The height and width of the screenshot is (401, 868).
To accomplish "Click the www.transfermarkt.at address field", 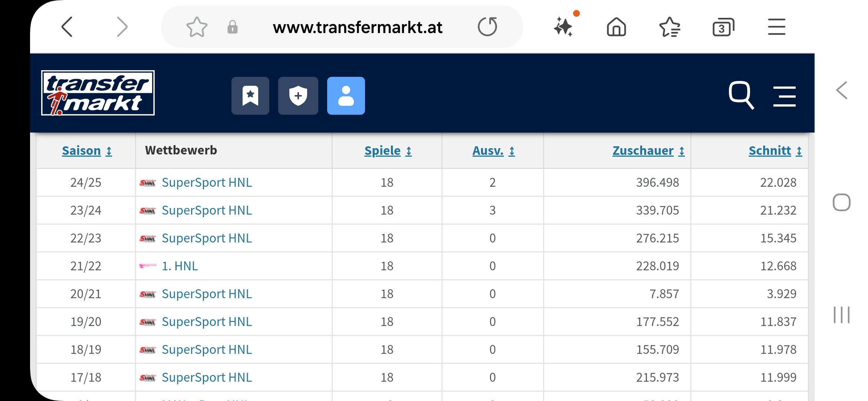I will pyautogui.click(x=358, y=27).
